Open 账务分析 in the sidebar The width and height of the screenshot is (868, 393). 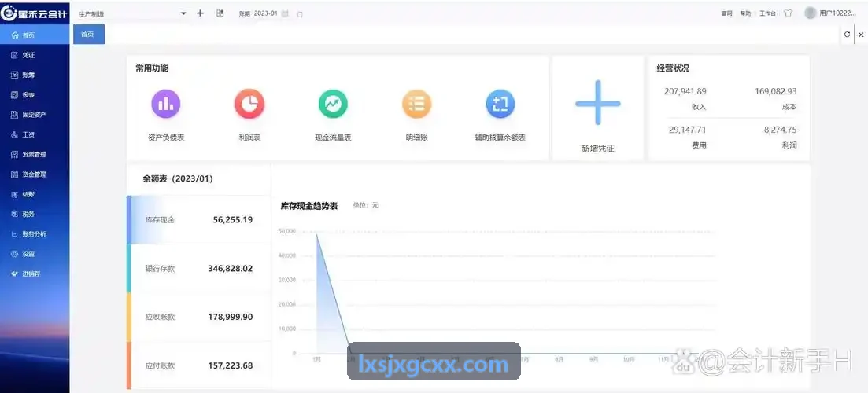click(35, 234)
